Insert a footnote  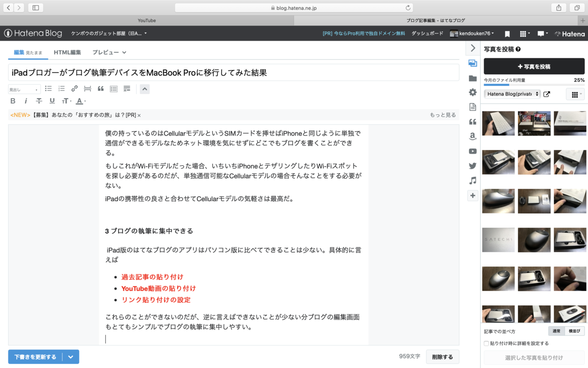pos(127,89)
